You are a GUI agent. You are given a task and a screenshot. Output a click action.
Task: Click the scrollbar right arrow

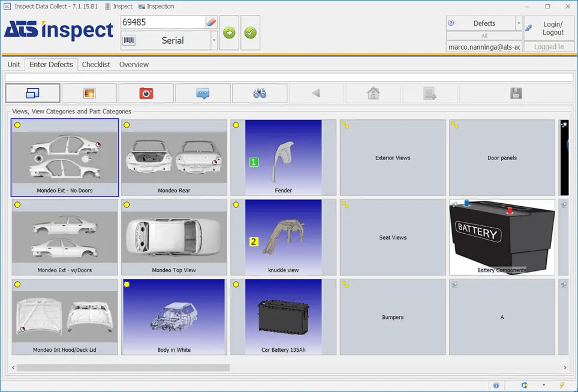(x=565, y=367)
